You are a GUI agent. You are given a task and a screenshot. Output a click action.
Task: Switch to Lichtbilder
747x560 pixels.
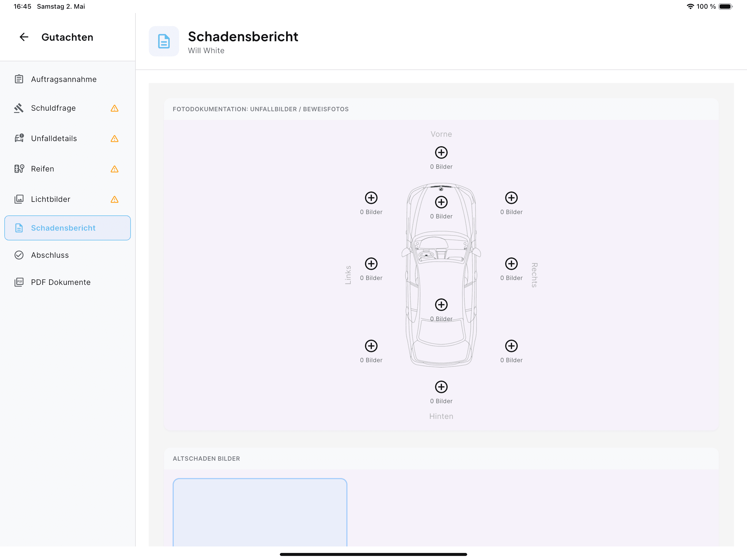(68, 199)
